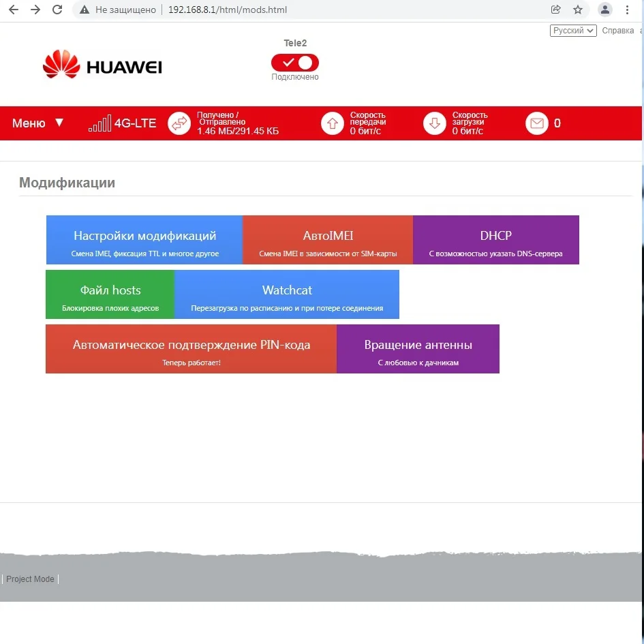644x644 pixels.
Task: Share this page via share icon
Action: click(x=555, y=10)
